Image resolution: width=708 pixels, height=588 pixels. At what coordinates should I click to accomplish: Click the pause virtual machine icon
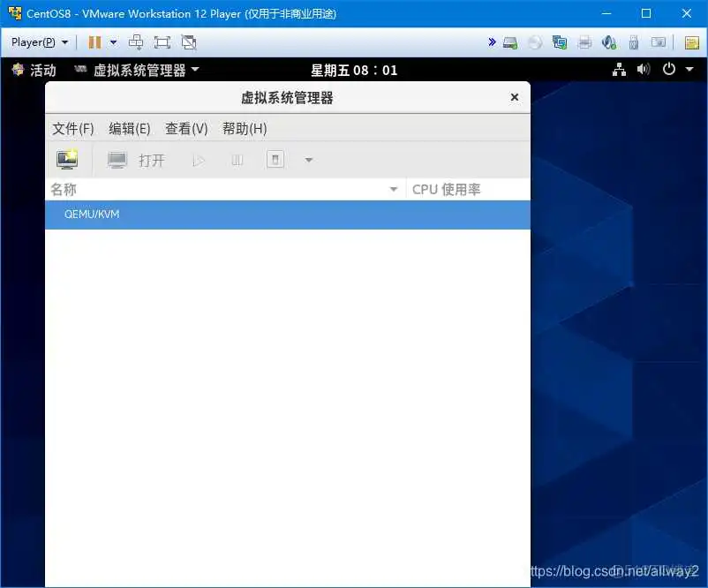coord(237,160)
